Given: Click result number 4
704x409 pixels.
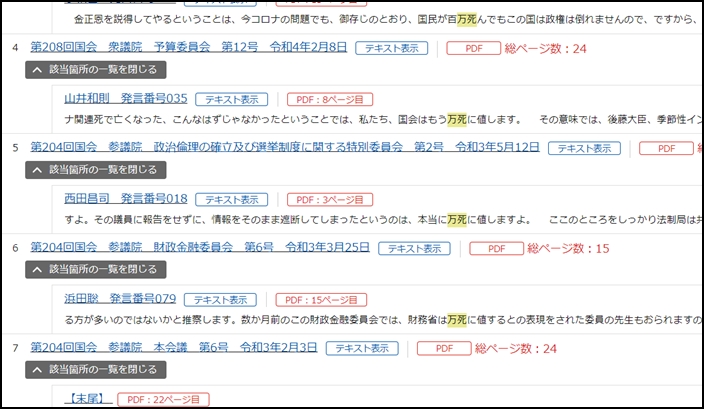Looking at the screenshot, I should coord(15,48).
